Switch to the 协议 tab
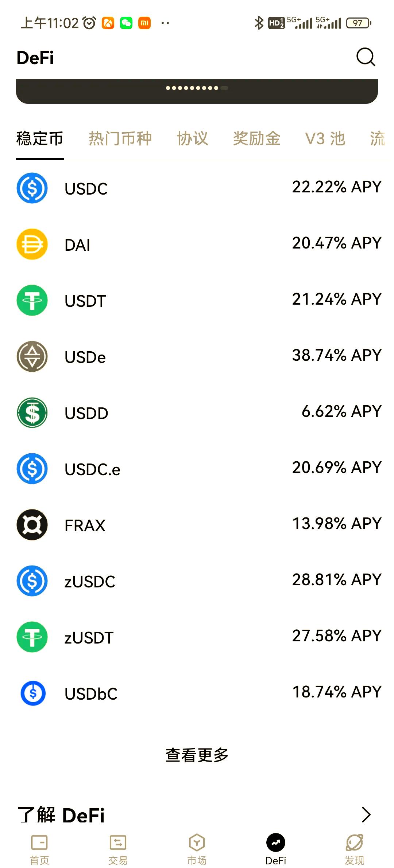The height and width of the screenshot is (868, 394). tap(192, 139)
